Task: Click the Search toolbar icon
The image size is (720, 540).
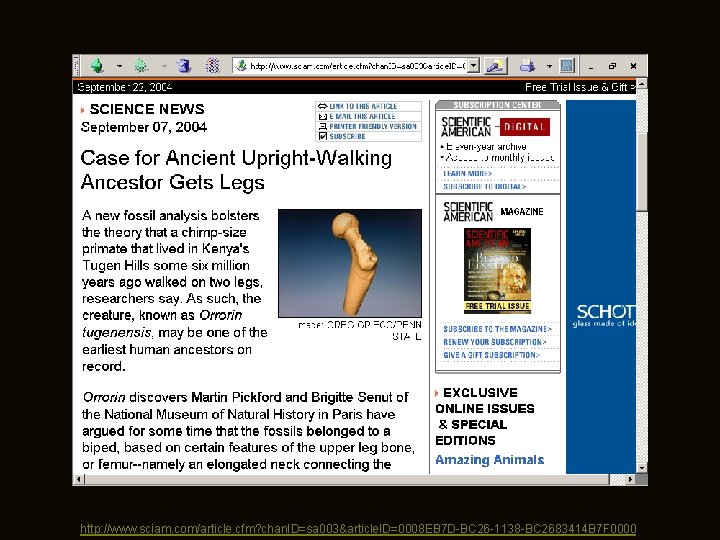Action: (495, 66)
